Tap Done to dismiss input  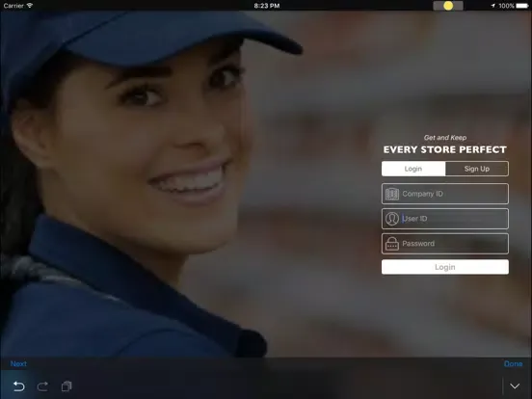tap(513, 363)
